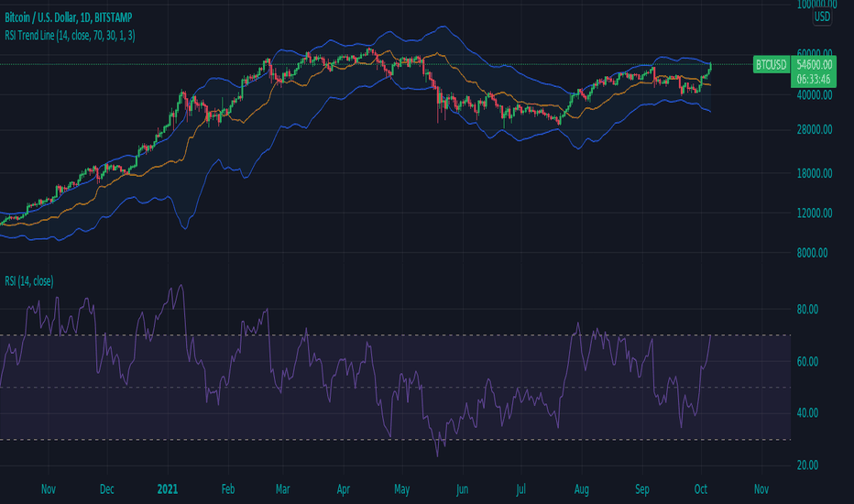Click the Jun label on time axis
Viewport: 854px width, 504px height.
coord(462,489)
